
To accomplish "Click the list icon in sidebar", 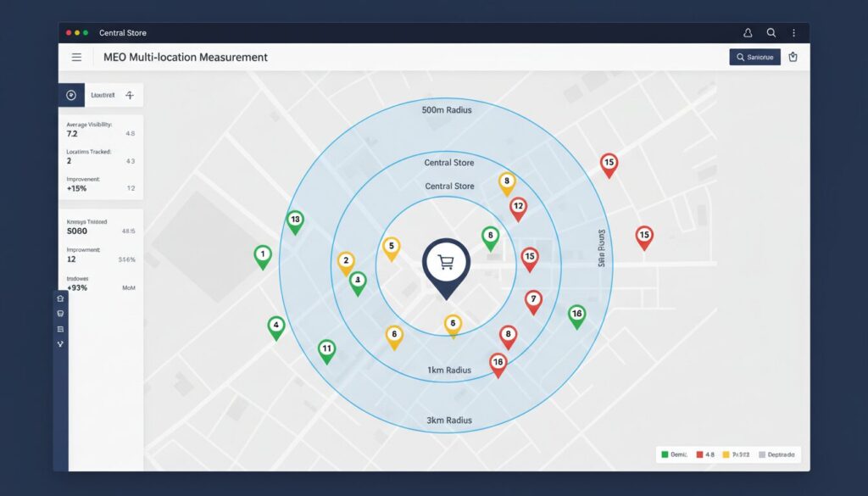I will click(60, 329).
